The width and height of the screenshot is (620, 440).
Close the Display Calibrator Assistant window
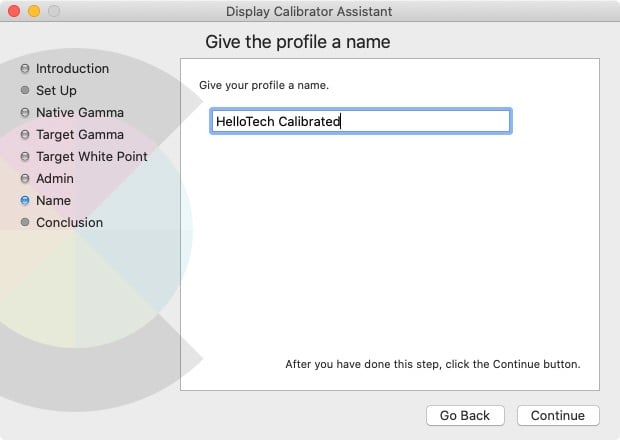[13, 11]
